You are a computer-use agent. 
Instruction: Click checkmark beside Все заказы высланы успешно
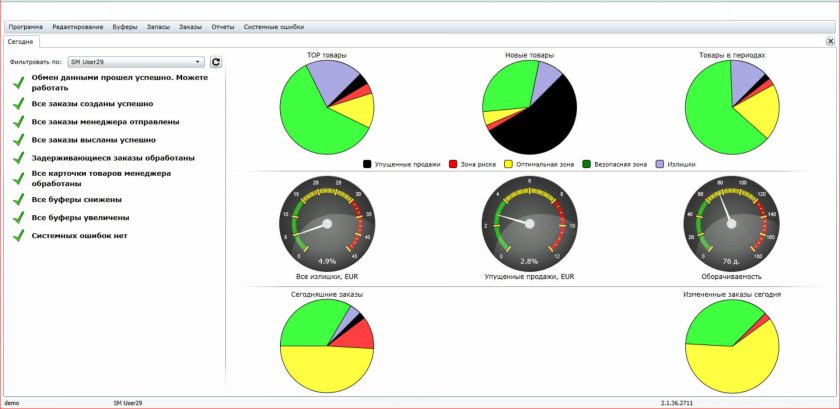(19, 140)
